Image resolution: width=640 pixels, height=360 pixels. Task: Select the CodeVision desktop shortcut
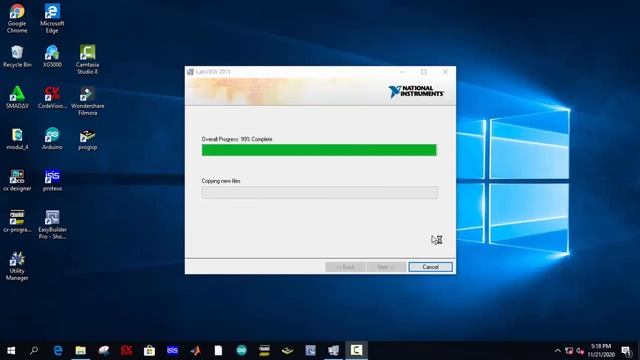tap(52, 97)
